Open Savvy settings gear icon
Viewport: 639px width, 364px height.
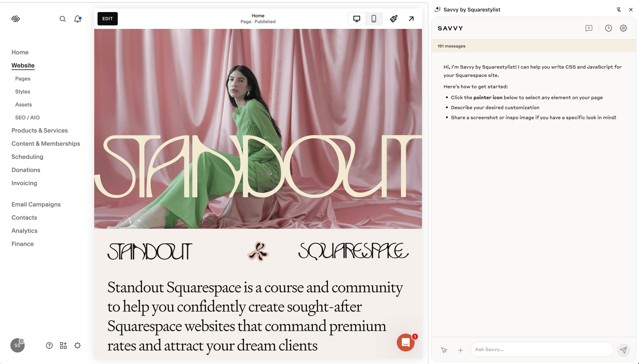point(623,28)
